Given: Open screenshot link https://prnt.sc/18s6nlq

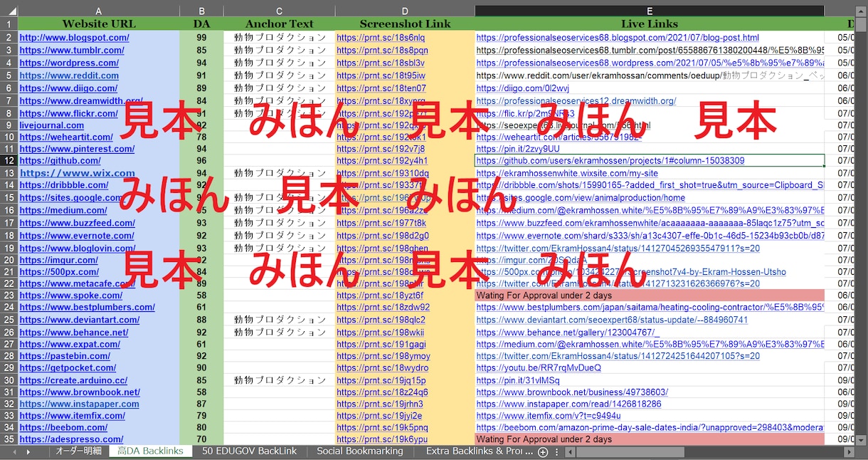Looking at the screenshot, I should [x=381, y=38].
